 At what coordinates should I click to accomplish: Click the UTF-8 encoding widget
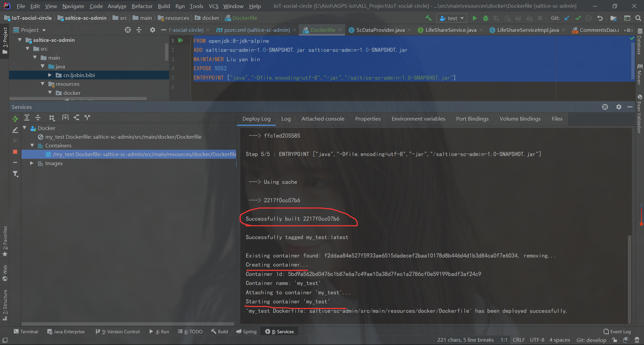point(537,340)
